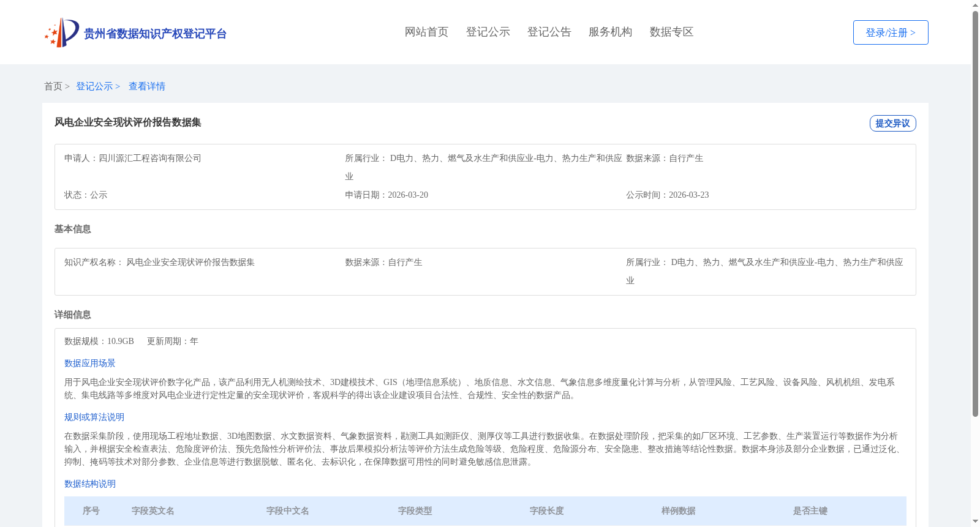Screen dimensions: 980x527
Task: Click the 数据应用场景 heading
Action: [x=90, y=363]
